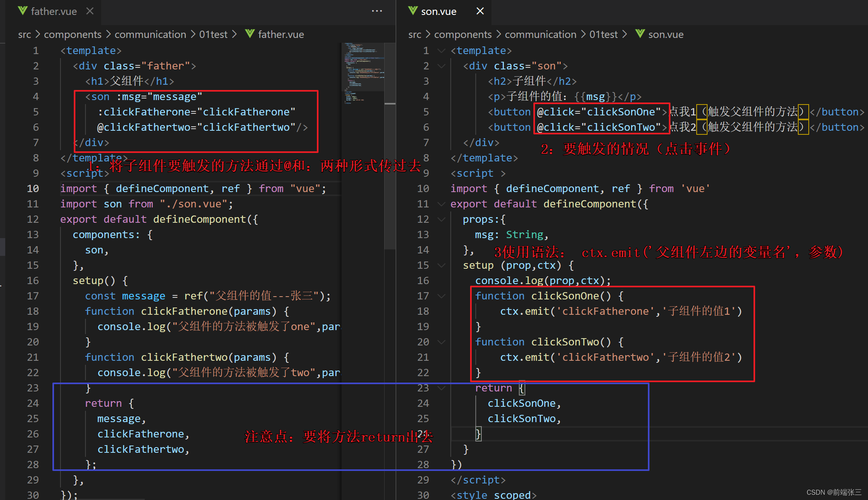Open 'son.vue' breadcrumb item
The width and height of the screenshot is (868, 500).
coord(666,34)
